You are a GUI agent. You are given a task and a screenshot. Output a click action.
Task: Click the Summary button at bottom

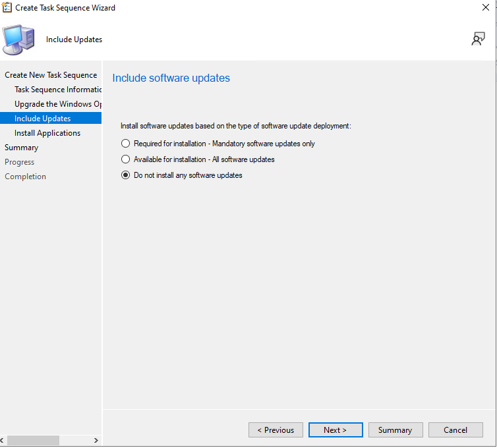click(395, 430)
